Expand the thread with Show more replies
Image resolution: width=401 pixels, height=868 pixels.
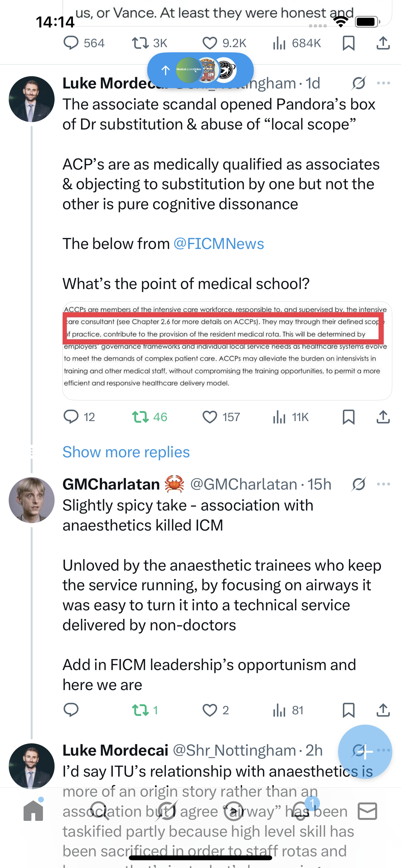(x=126, y=452)
